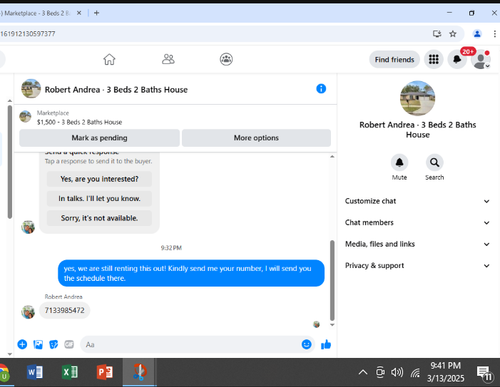Bookmark this page with star icon
Screen dimensions: 500x387
[453, 34]
